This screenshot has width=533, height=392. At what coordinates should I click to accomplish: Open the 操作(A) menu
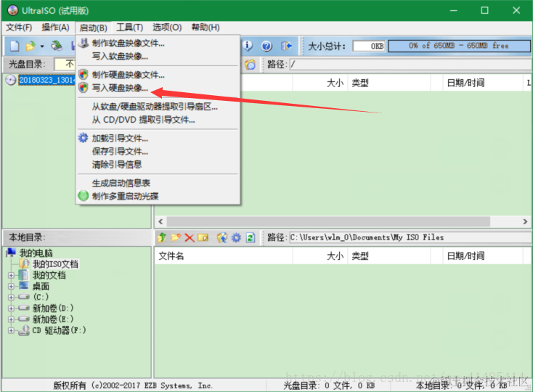tap(55, 27)
